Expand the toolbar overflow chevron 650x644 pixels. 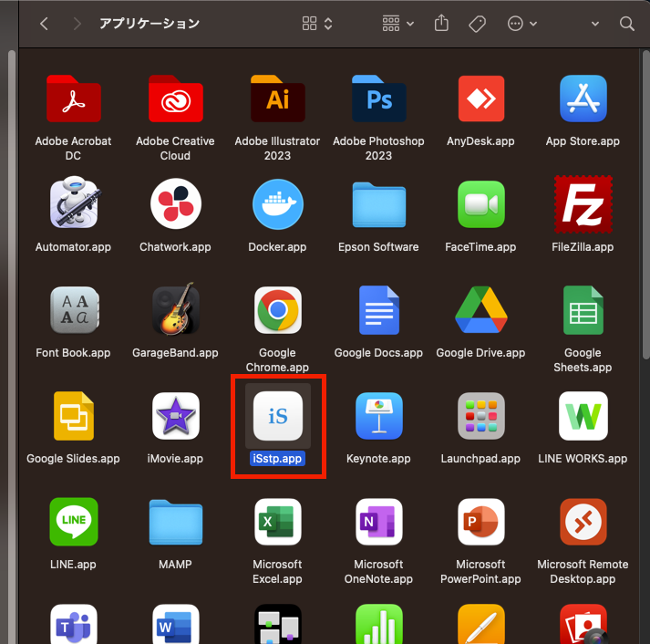pyautogui.click(x=595, y=24)
